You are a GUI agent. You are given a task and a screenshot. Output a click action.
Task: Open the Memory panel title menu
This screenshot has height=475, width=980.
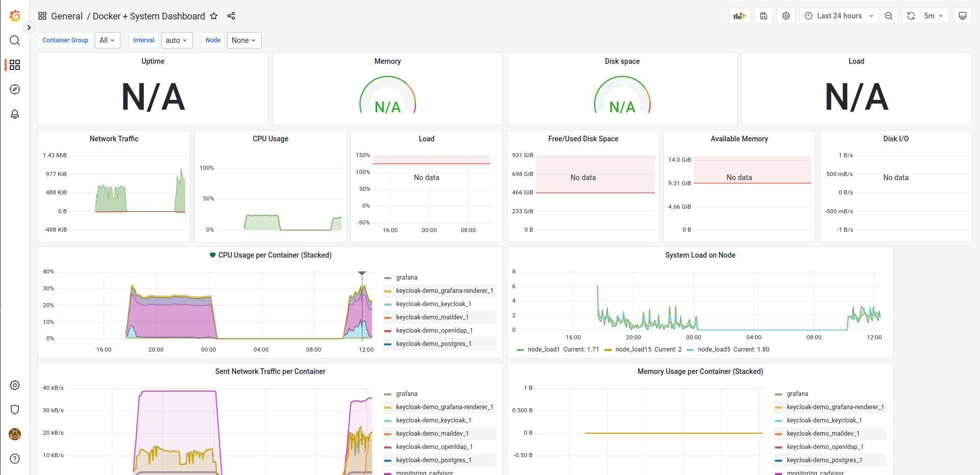388,61
